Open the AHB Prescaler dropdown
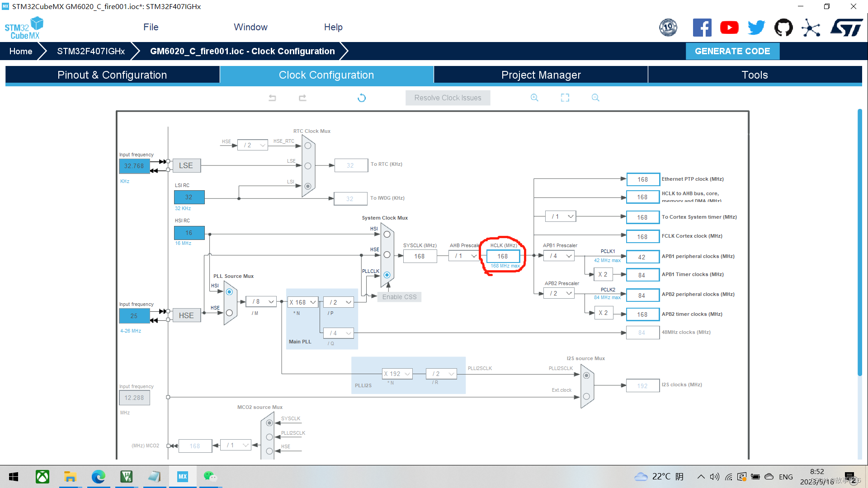 (464, 256)
